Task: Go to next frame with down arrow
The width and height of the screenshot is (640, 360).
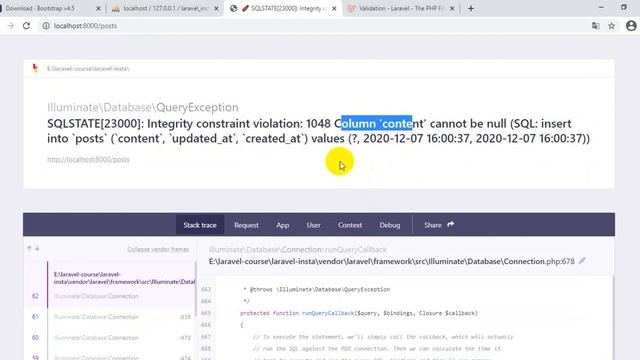Action: [37, 248]
